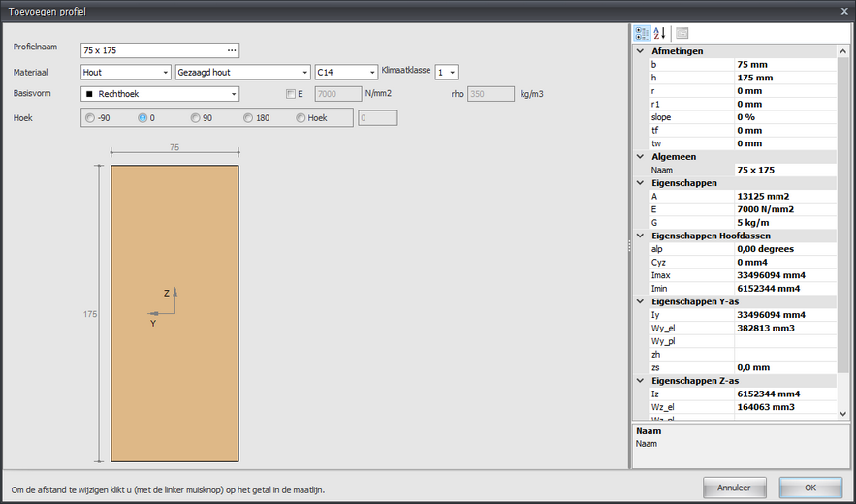856x504 pixels.
Task: Select the -90 angle radio button
Action: [x=90, y=118]
